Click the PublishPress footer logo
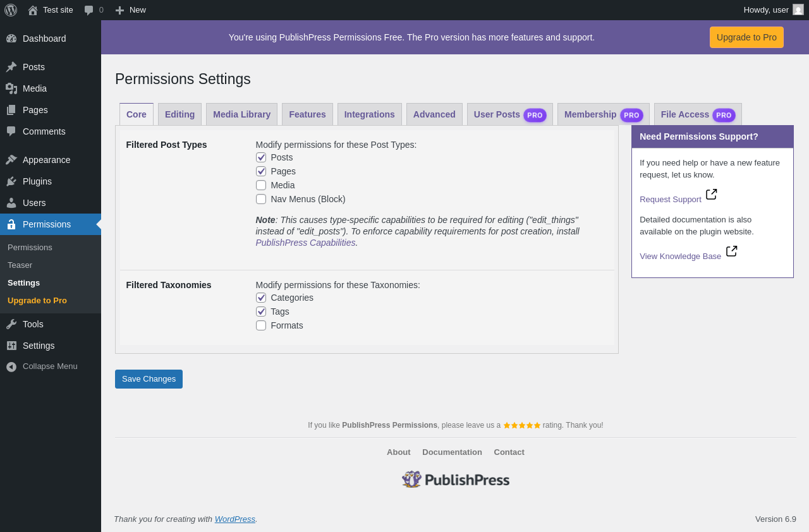 tap(456, 480)
